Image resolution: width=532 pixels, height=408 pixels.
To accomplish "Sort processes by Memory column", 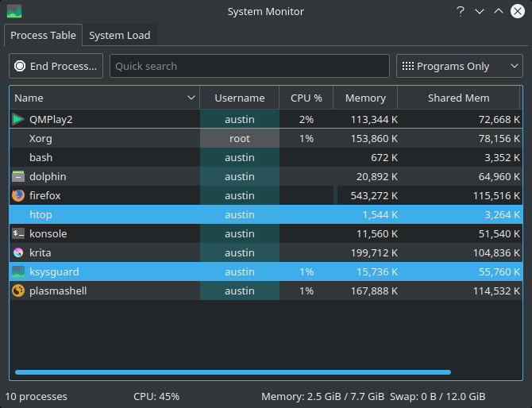I will 365,98.
